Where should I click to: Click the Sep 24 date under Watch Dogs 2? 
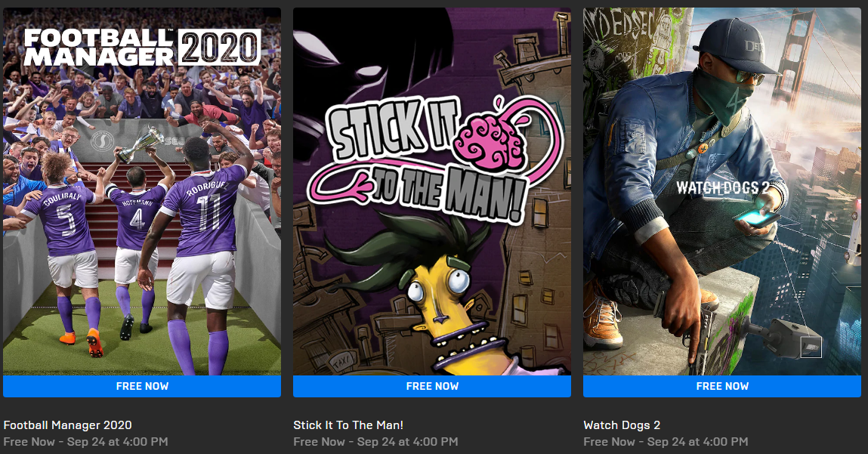[x=666, y=441]
